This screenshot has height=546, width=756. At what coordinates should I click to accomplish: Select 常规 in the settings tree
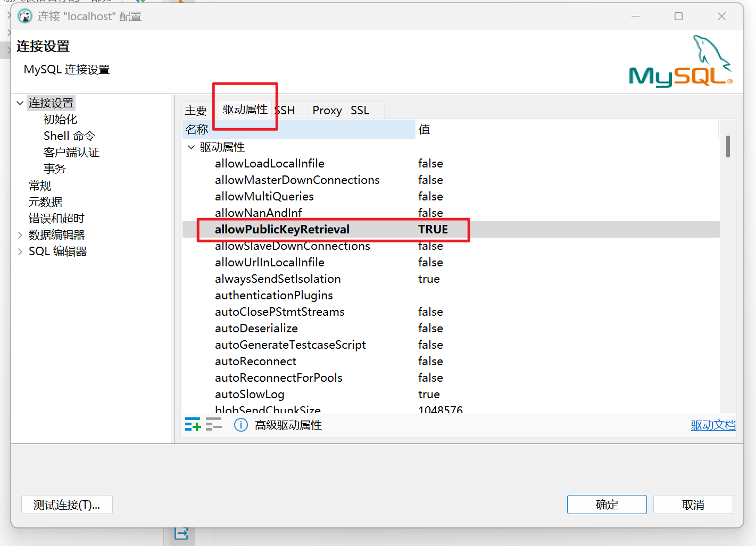coord(40,185)
